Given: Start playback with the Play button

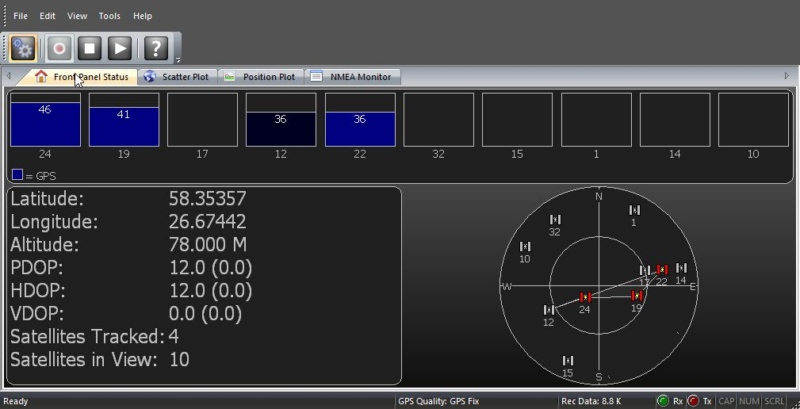Looking at the screenshot, I should pyautogui.click(x=119, y=47).
